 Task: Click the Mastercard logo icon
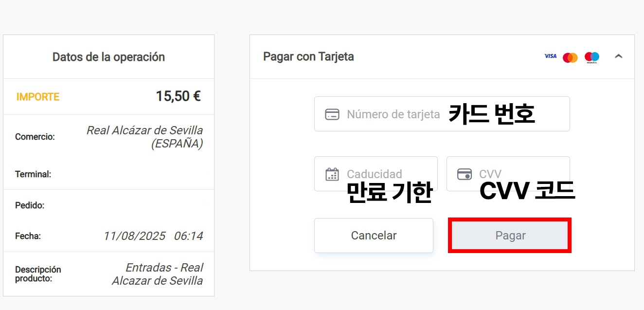point(570,57)
